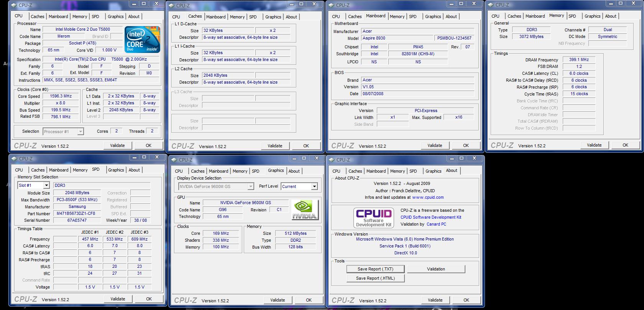The image size is (644, 310).
Task: Open CPU tab in window showing L1 D-Cache
Action: pos(176,17)
